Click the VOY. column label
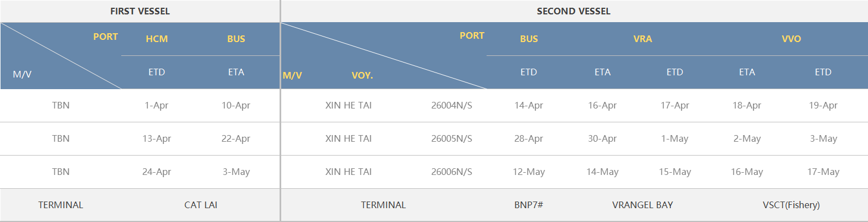This screenshot has height=222, width=868. [362, 75]
